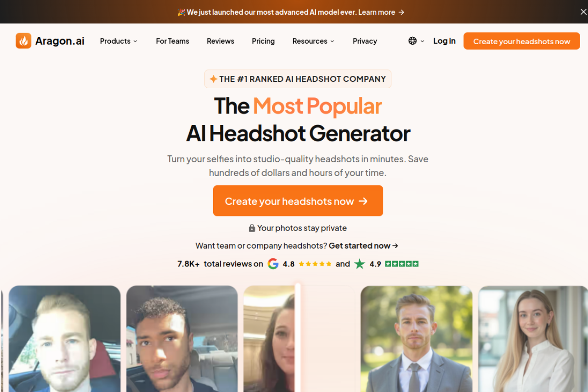Open the chevron next to the globe icon
Image resolution: width=588 pixels, height=392 pixels.
coord(422,41)
